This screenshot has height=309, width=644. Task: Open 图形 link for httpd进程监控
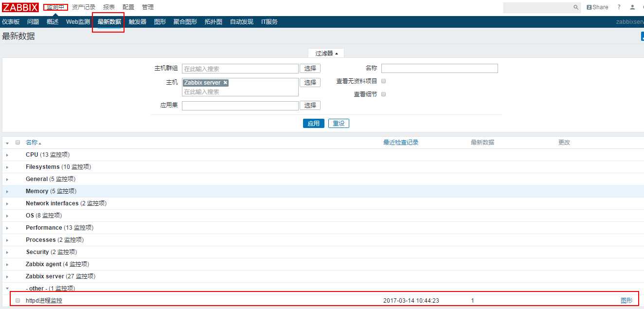coord(626,301)
